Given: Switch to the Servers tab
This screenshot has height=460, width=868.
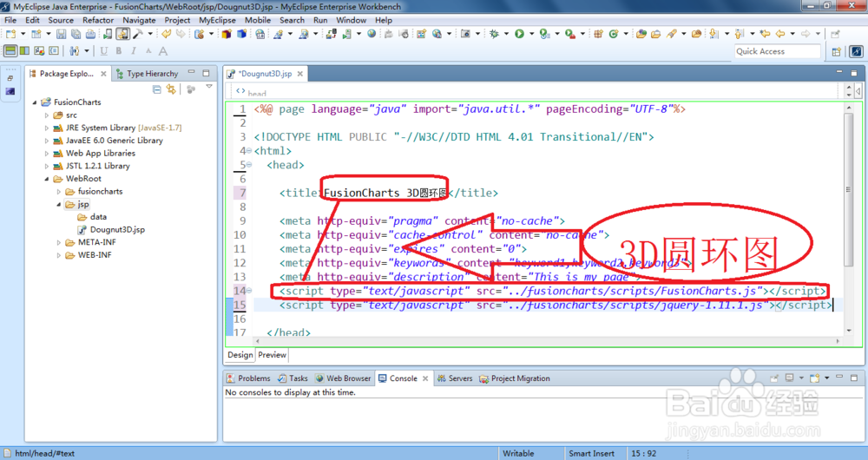Looking at the screenshot, I should pyautogui.click(x=455, y=378).
